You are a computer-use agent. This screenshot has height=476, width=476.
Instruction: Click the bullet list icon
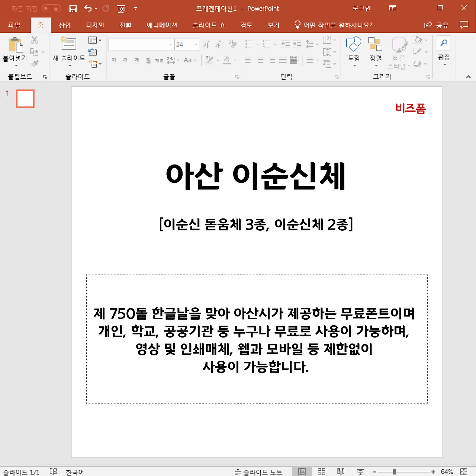click(249, 44)
